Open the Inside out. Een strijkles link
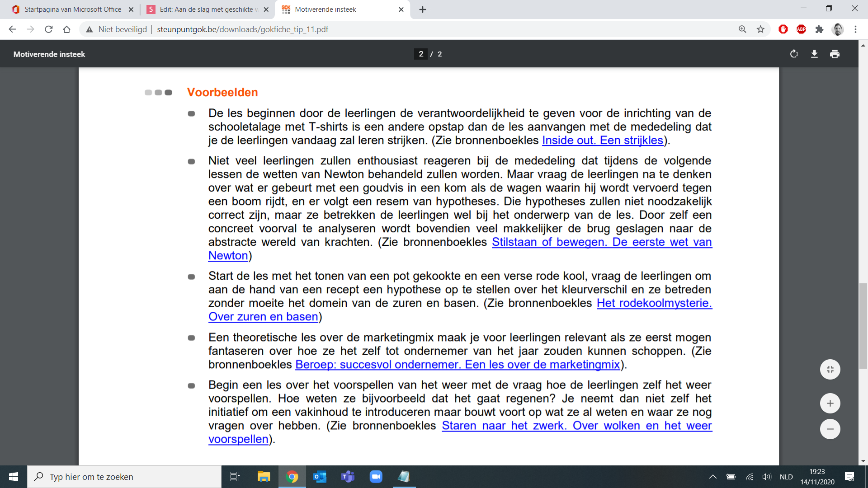 (602, 141)
